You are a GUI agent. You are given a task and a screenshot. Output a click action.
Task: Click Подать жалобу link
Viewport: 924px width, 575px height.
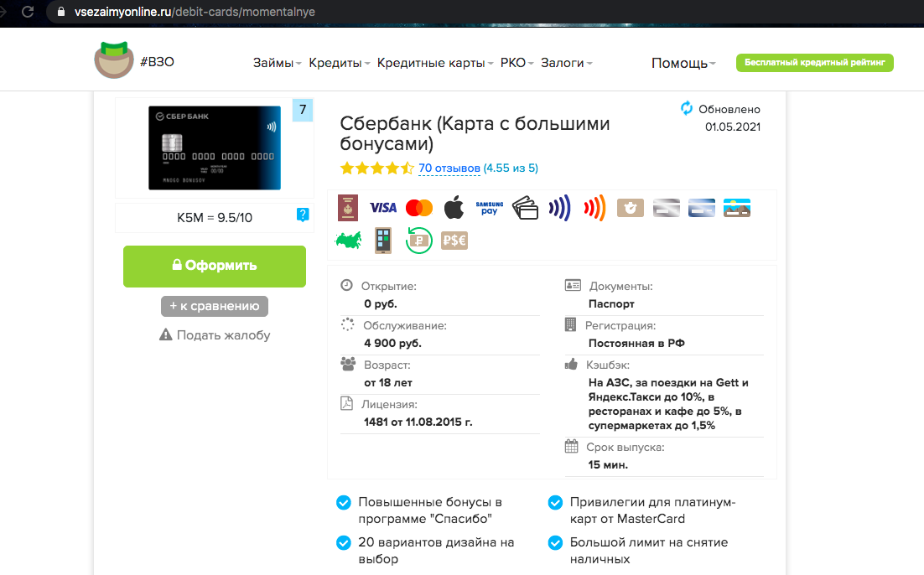(x=215, y=334)
